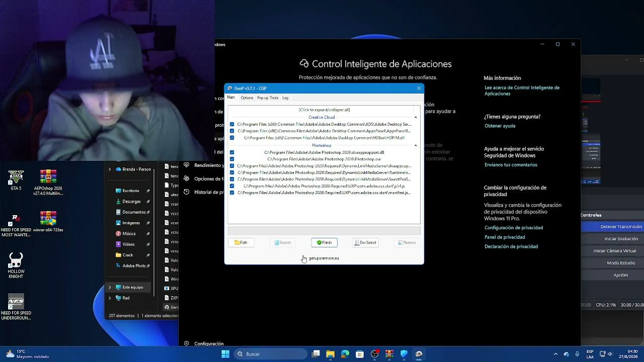
Task: Open the WinRAR taskbar icon
Action: pos(389,354)
